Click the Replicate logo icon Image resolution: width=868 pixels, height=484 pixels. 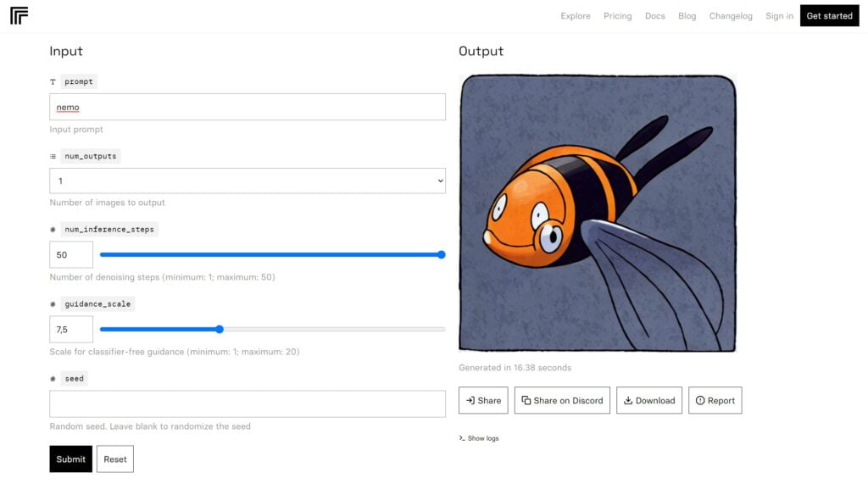pyautogui.click(x=19, y=15)
